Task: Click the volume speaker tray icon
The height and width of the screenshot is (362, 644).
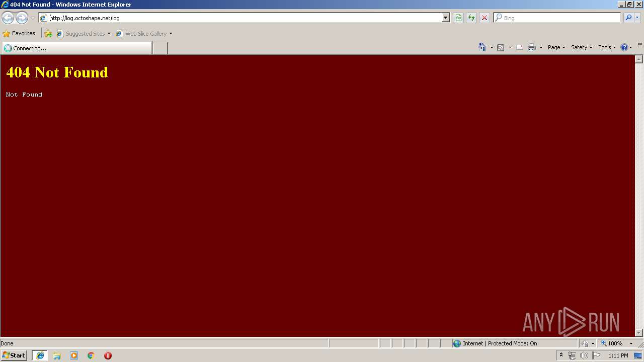Action: pos(584,355)
